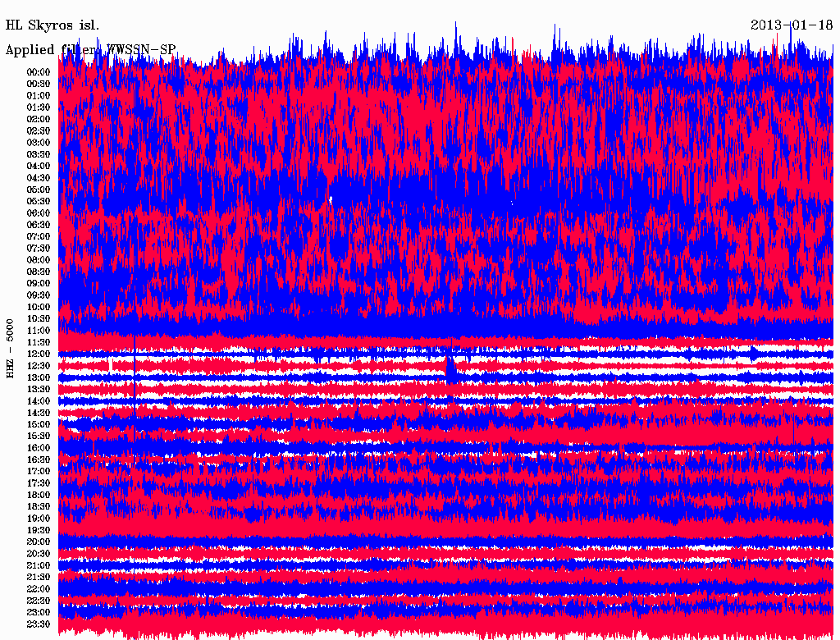Select the 03:00 time row label
Screen dimensions: 840x640
pyautogui.click(x=39, y=142)
